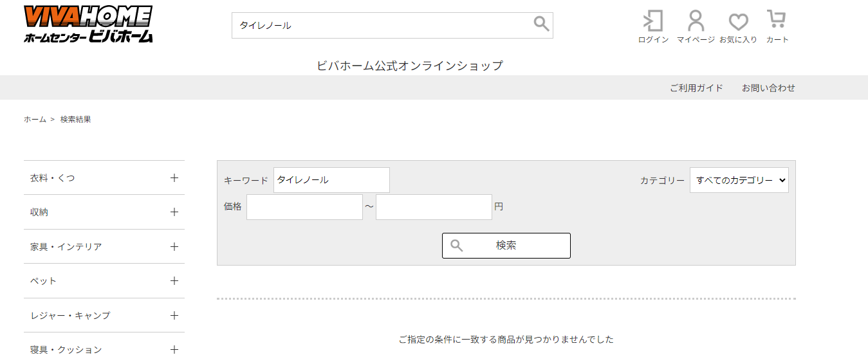Image resolution: width=868 pixels, height=355 pixels.
Task: Open the すべてのカテゴリー dropdown
Action: pyautogui.click(x=739, y=180)
